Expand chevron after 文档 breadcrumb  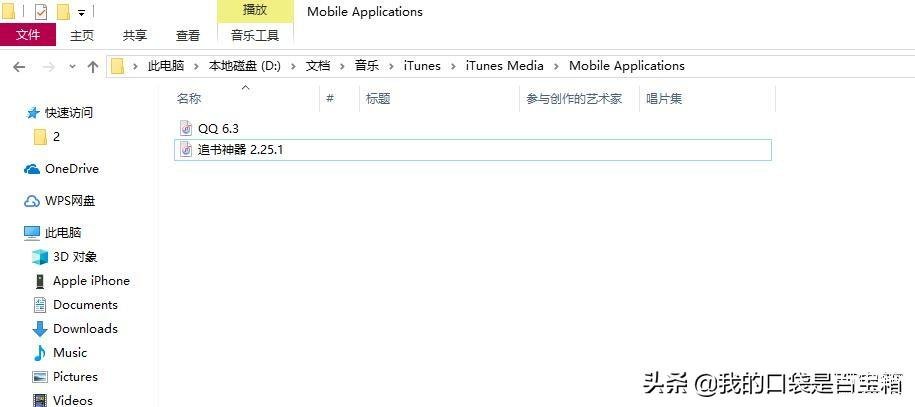coord(343,67)
